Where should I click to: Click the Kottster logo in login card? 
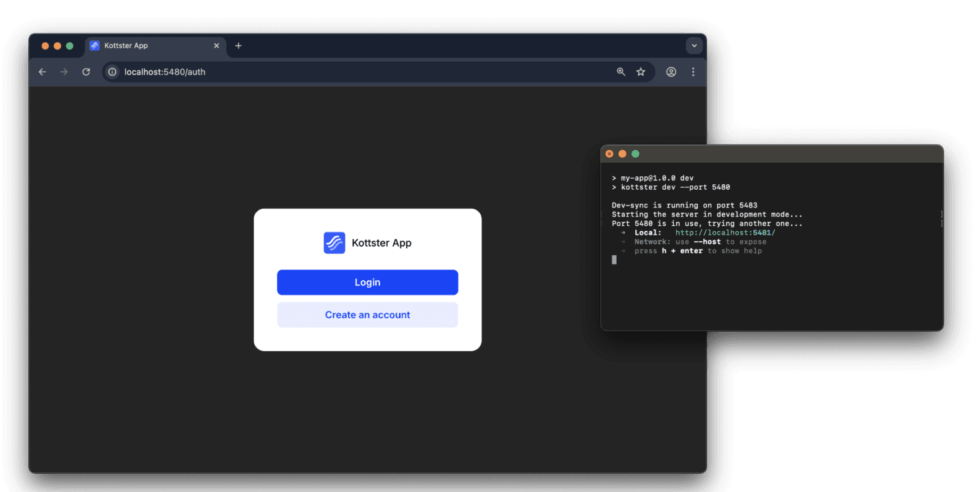pyautogui.click(x=334, y=243)
